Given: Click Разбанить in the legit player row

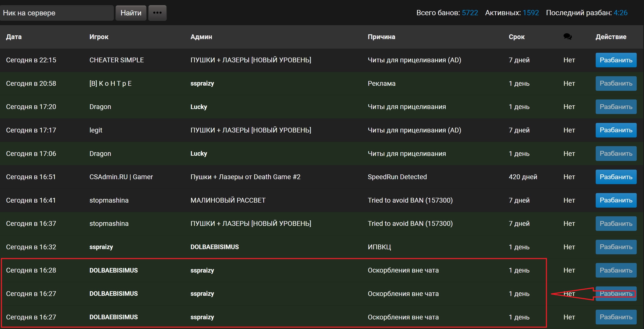Looking at the screenshot, I should [x=616, y=130].
